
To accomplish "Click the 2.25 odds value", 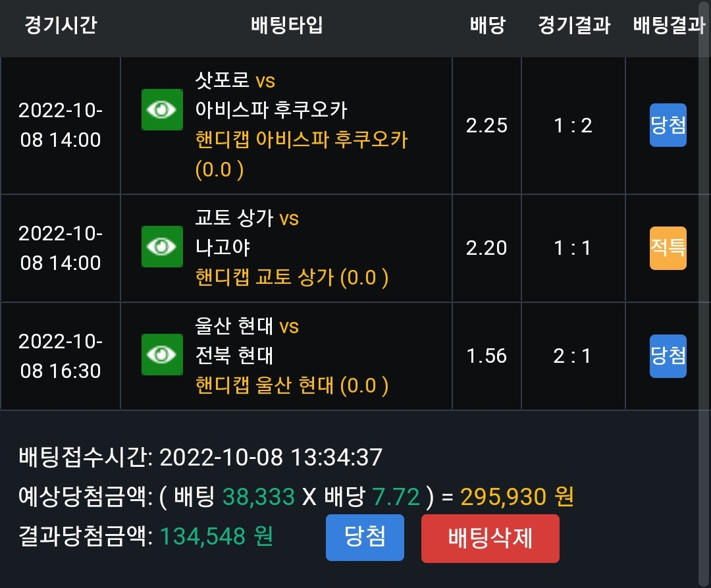I will click(487, 126).
